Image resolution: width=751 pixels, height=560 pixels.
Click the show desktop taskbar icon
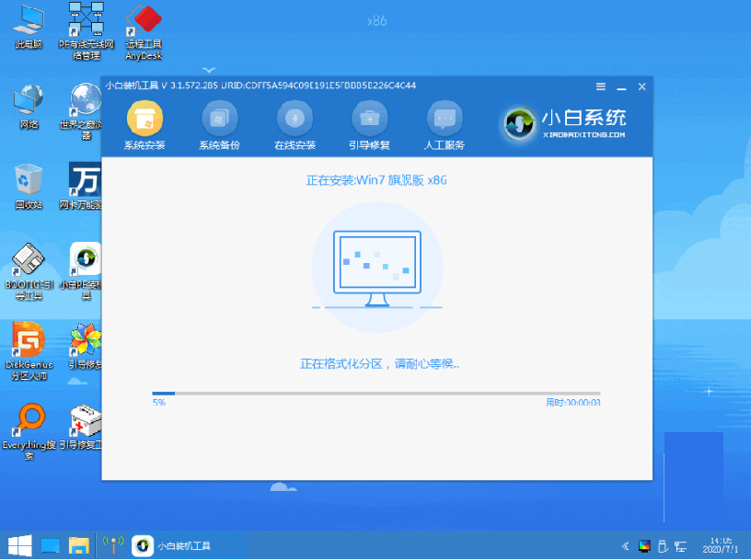[51, 545]
